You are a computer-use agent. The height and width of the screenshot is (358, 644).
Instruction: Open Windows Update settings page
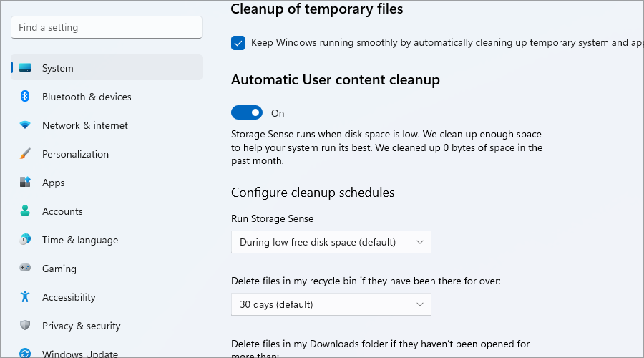point(79,354)
